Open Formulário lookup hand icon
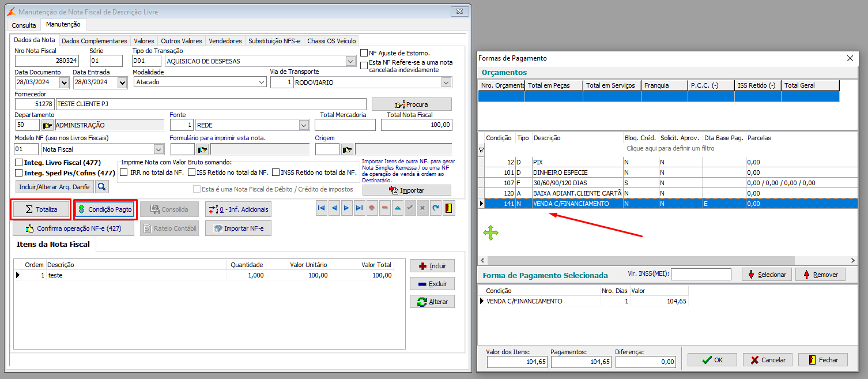The height and width of the screenshot is (379, 868). 203,149
